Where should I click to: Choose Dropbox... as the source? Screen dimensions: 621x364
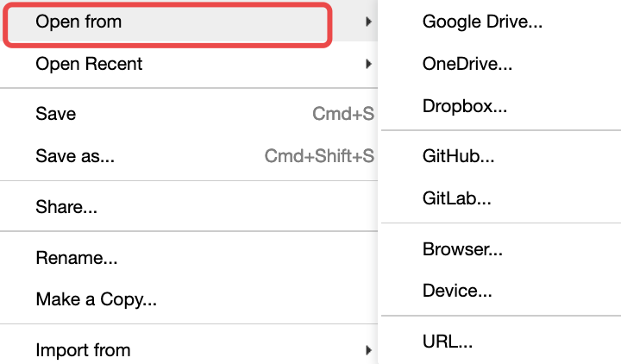(465, 107)
